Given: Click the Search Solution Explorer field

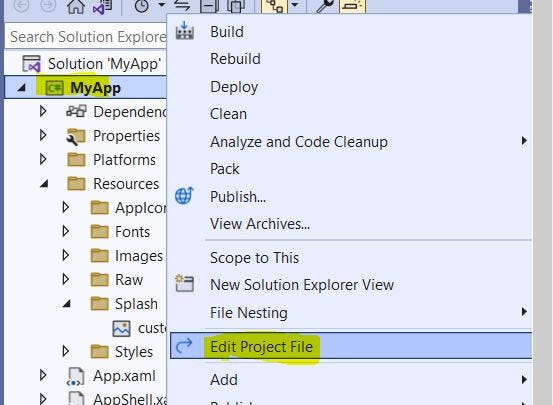Looking at the screenshot, I should [86, 36].
